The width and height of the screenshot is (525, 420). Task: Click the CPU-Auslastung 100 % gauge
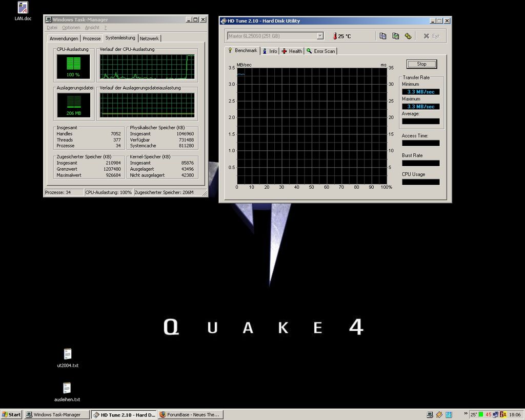73,67
